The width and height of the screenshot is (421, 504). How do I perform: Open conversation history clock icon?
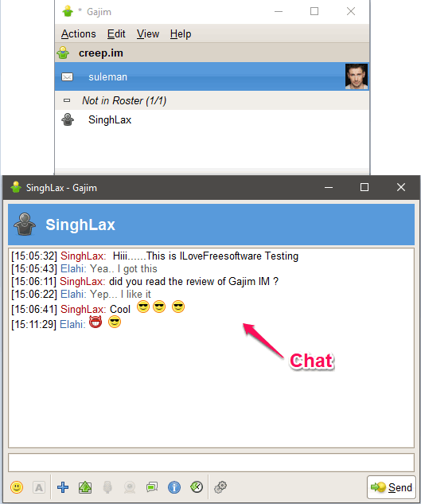tap(197, 487)
